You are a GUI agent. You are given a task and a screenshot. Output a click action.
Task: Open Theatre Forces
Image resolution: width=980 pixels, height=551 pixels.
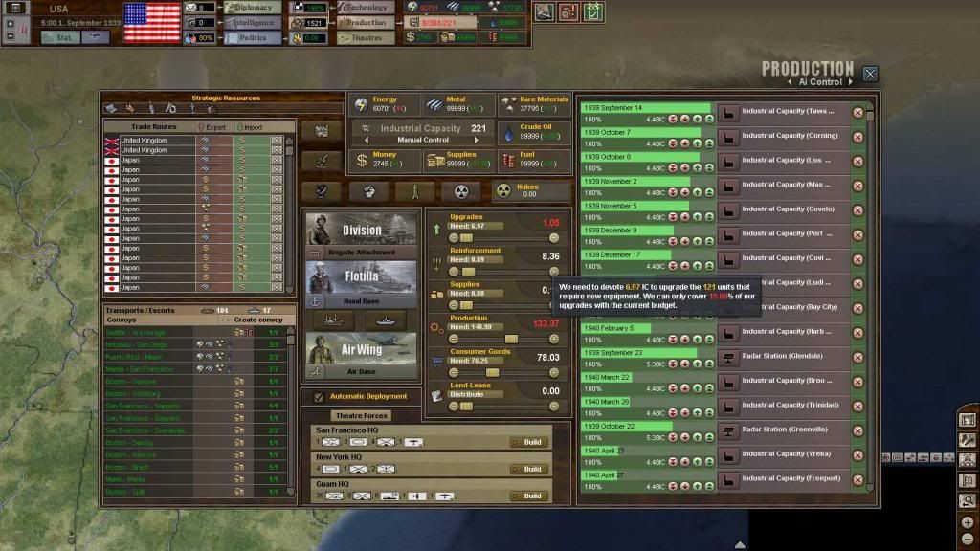(361, 415)
